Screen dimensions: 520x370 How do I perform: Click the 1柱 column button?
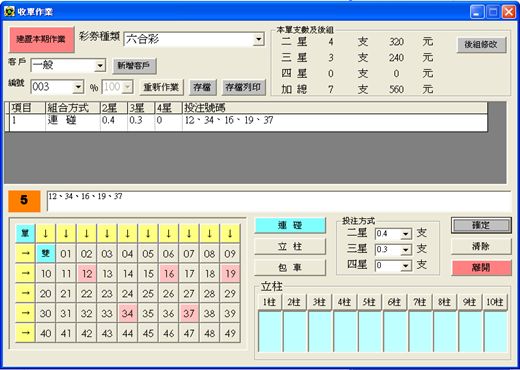pyautogui.click(x=269, y=302)
